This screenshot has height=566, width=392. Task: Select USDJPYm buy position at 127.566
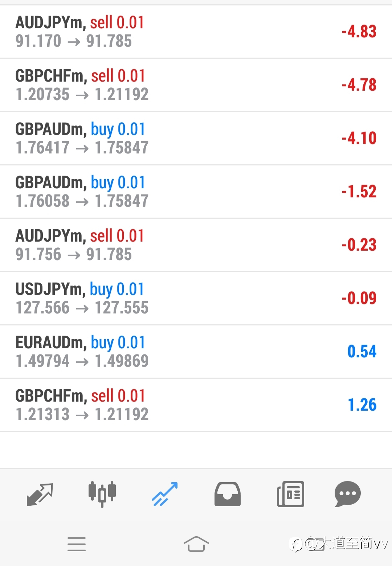[196, 298]
